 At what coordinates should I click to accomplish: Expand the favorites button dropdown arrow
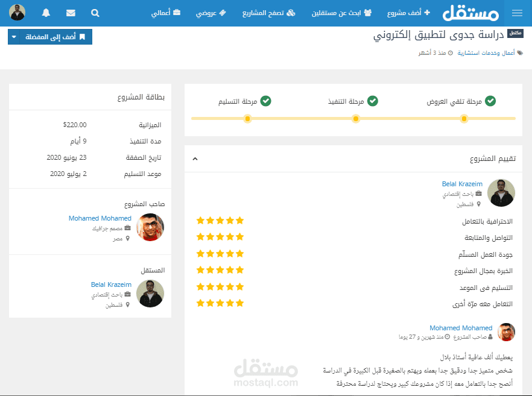(x=14, y=37)
